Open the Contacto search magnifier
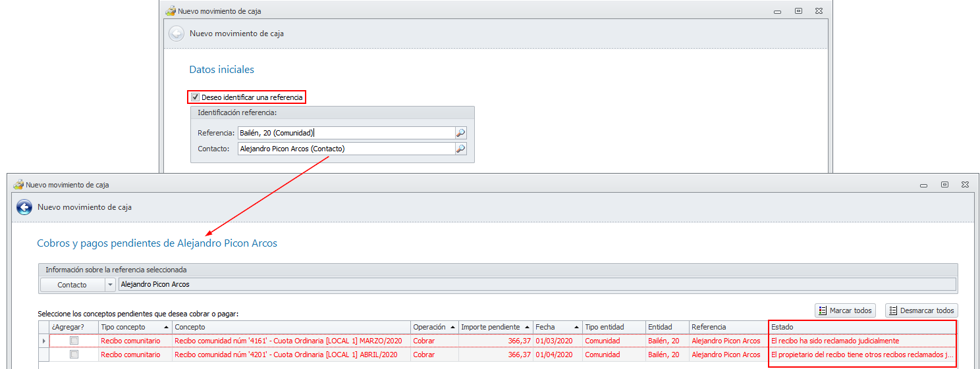Image resolution: width=980 pixels, height=369 pixels. tap(461, 149)
